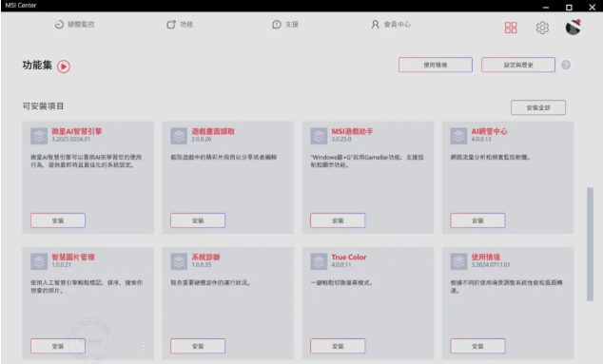Open the 硬體監控 tab
This screenshot has width=603, height=364.
pyautogui.click(x=74, y=24)
